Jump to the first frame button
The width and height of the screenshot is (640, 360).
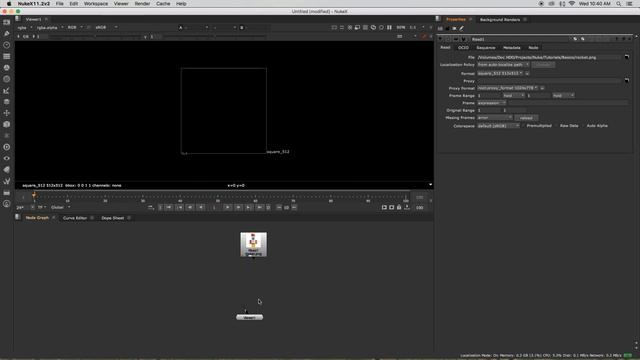pos(169,207)
